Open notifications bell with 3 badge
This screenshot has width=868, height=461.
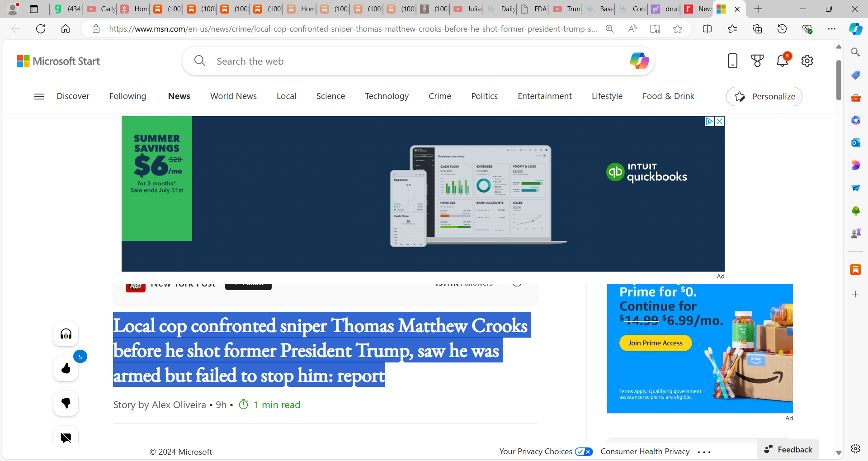click(783, 61)
